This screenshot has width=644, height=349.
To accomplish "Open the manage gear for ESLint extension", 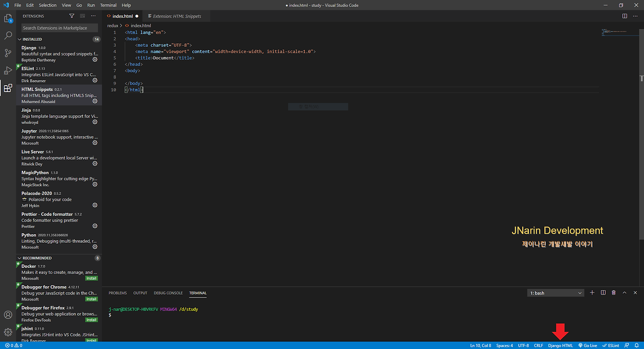I will tap(95, 81).
